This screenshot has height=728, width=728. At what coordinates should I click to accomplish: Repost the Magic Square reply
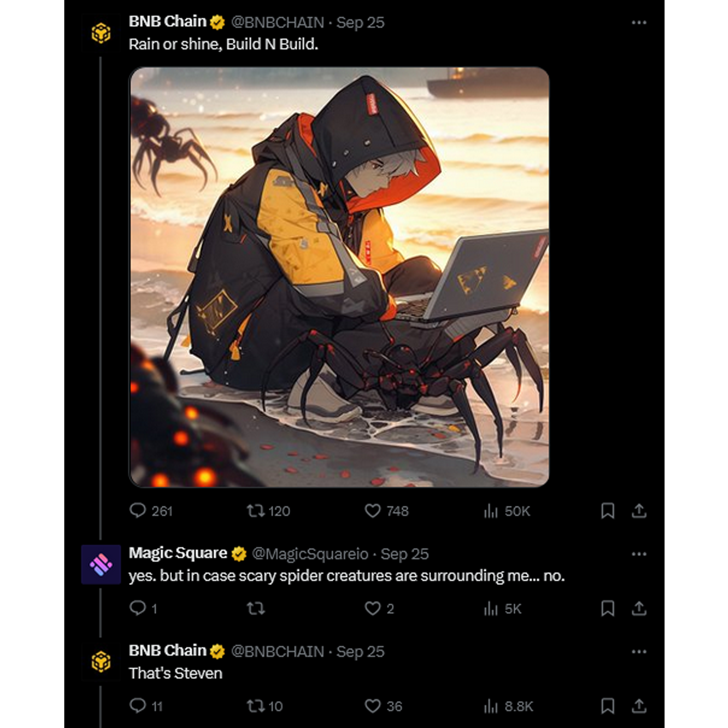click(x=255, y=609)
